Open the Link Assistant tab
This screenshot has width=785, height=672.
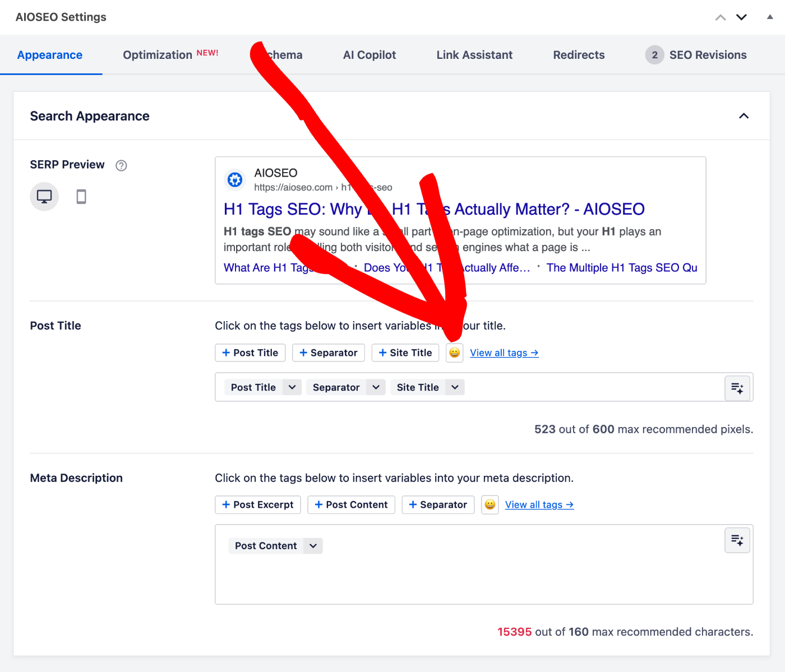click(x=474, y=55)
